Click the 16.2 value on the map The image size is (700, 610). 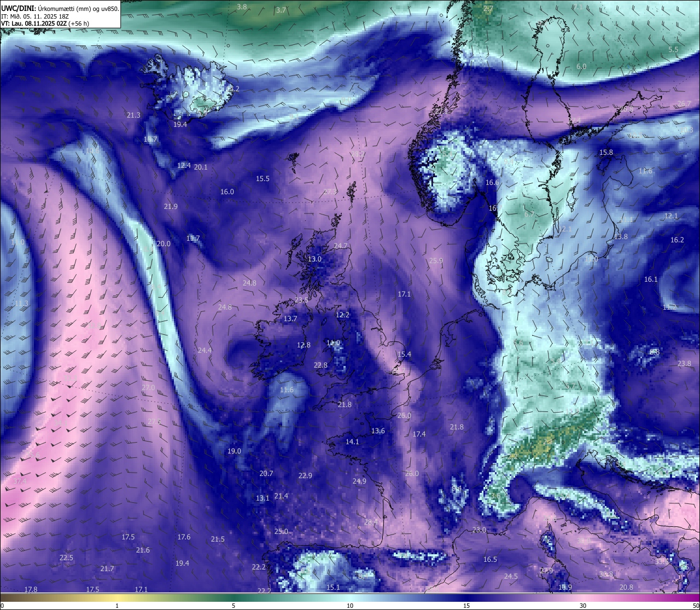point(677,240)
